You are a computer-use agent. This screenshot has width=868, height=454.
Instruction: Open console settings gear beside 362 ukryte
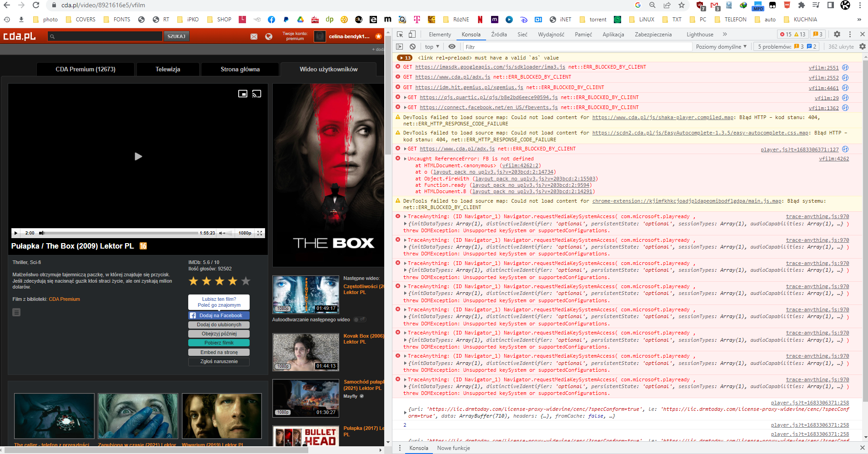pos(863,47)
